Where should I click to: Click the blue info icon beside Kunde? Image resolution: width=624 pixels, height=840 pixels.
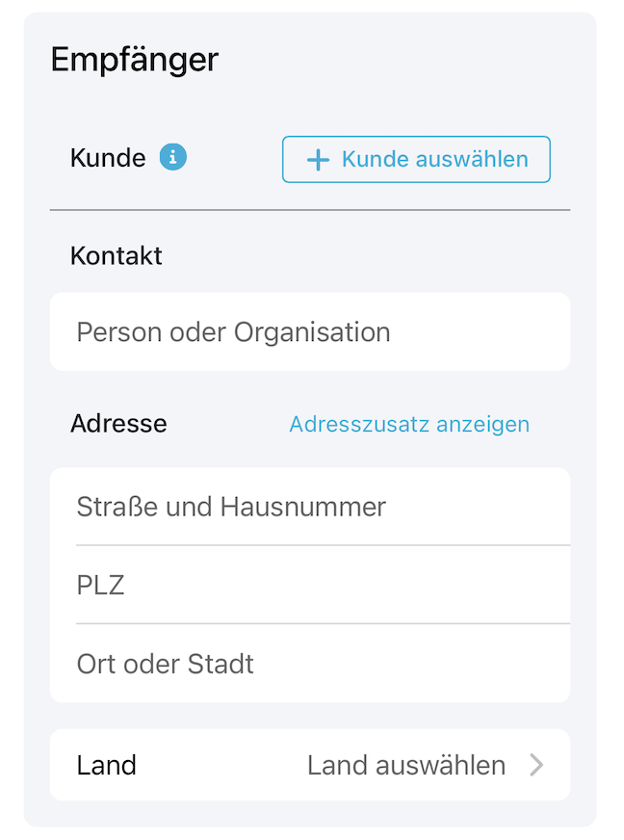point(173,158)
